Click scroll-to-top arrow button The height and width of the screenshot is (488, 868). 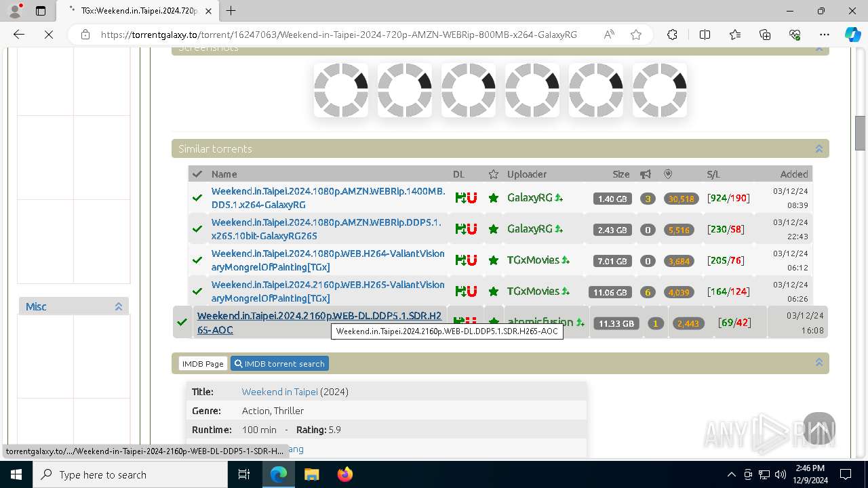click(819, 428)
